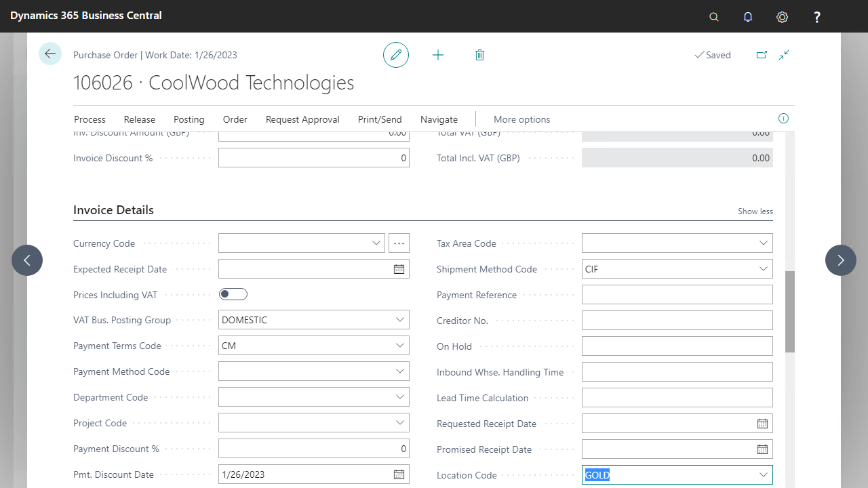Viewport: 868px width, 488px height.
Task: Open Pmt. Discount Date calendar
Action: [x=399, y=474]
